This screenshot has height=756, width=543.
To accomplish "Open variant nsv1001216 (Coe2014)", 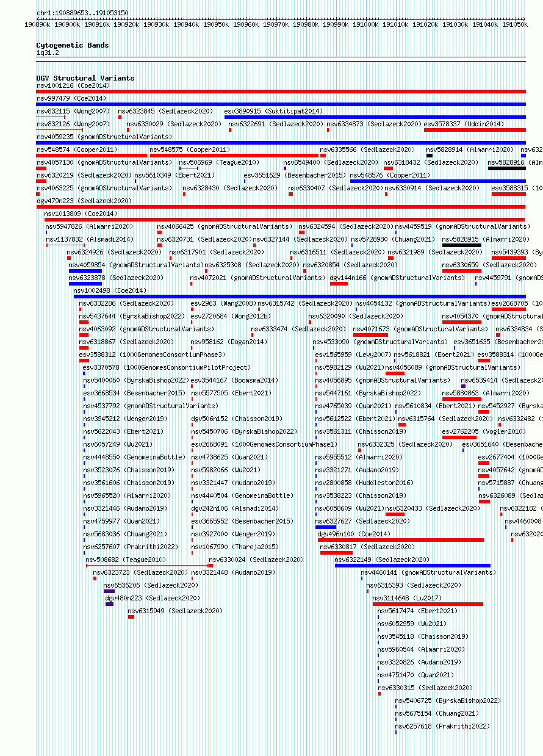I will [73, 86].
